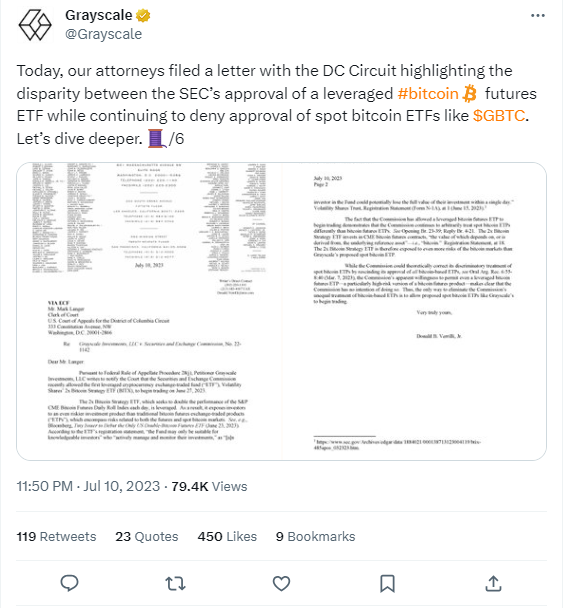This screenshot has height=608, width=564.
Task: Click the @Grayscale handle
Action: tap(103, 34)
